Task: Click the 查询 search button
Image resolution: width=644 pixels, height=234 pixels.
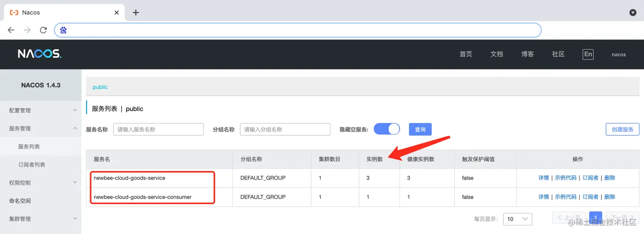Action: click(x=420, y=129)
